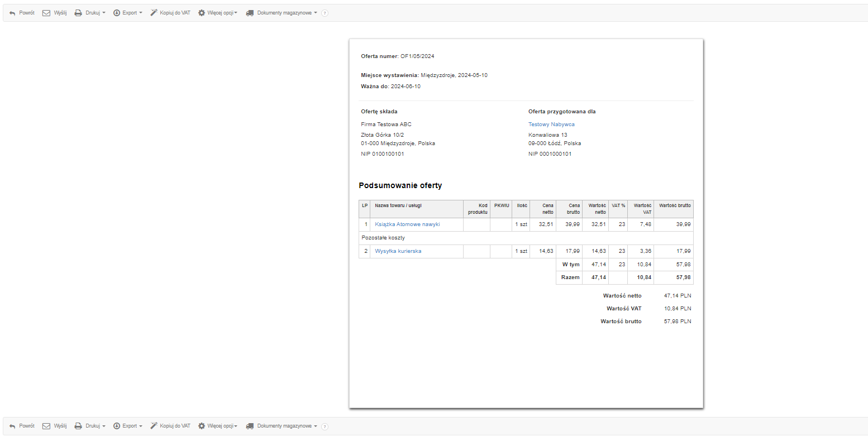The width and height of the screenshot is (868, 446).
Task: Click the Kod produktu column header
Action: click(478, 209)
